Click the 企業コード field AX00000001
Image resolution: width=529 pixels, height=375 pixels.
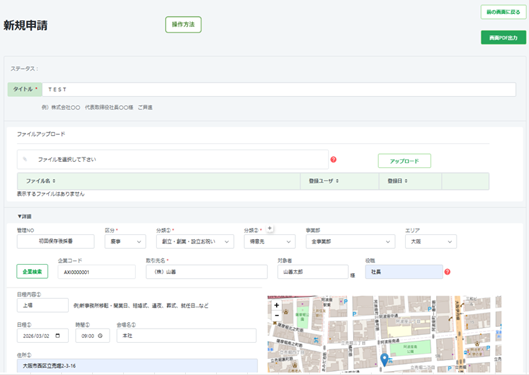(97, 272)
